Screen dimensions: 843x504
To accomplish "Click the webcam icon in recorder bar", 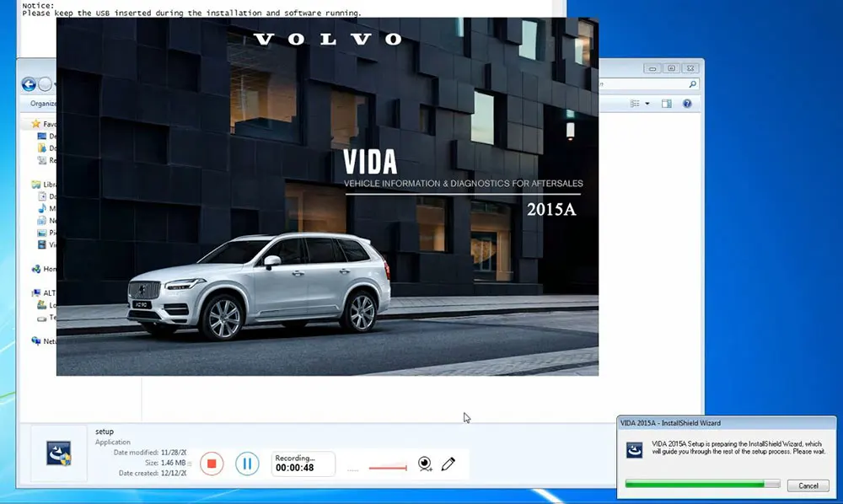I will coord(425,464).
